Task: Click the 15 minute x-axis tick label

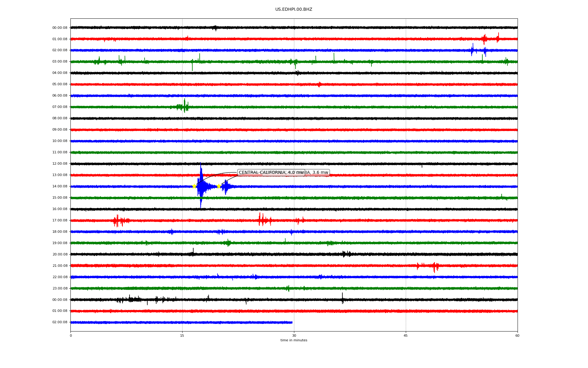Action: coord(182,335)
